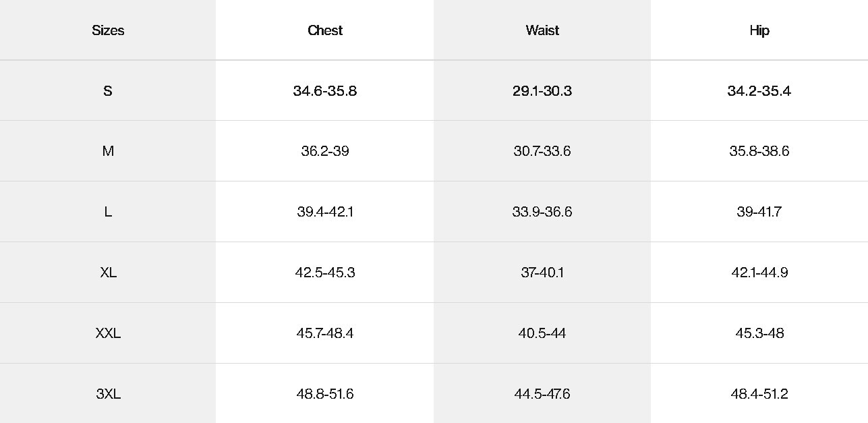Image resolution: width=868 pixels, height=423 pixels.
Task: Select the Waist column header
Action: pos(542,30)
